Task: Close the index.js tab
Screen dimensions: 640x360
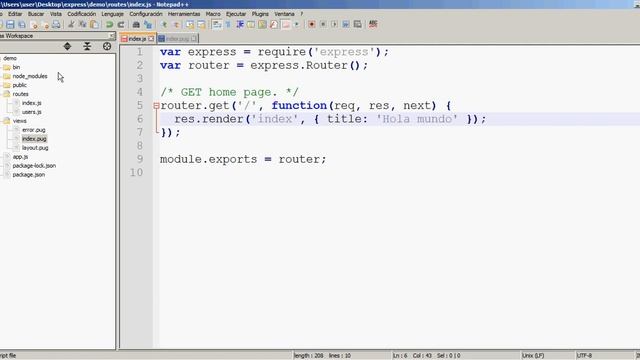Action: pos(151,39)
